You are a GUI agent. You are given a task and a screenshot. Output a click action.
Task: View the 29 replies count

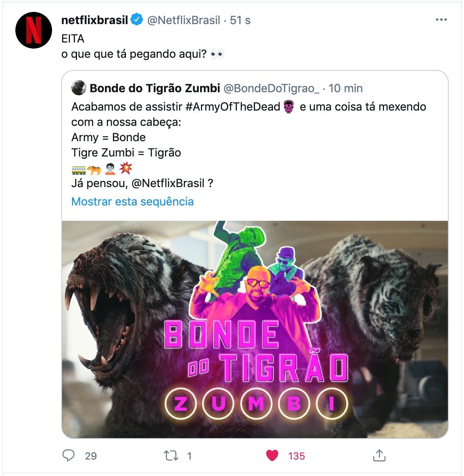pos(91,456)
